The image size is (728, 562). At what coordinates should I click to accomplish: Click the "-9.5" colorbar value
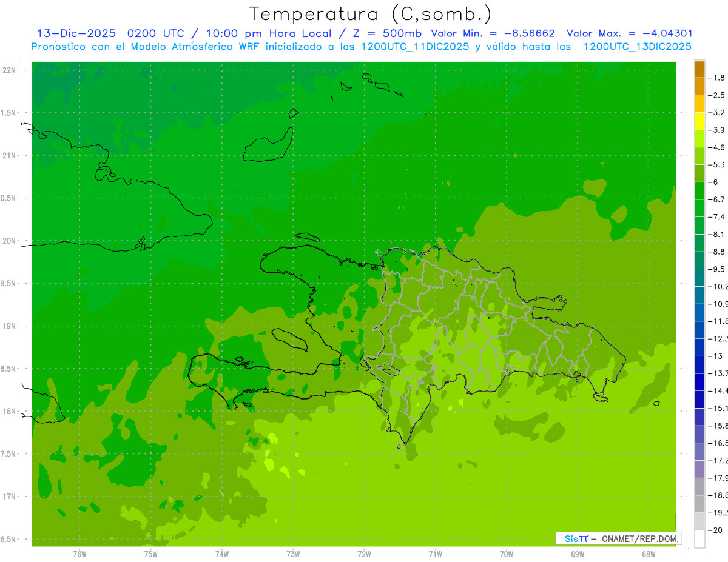click(x=716, y=269)
